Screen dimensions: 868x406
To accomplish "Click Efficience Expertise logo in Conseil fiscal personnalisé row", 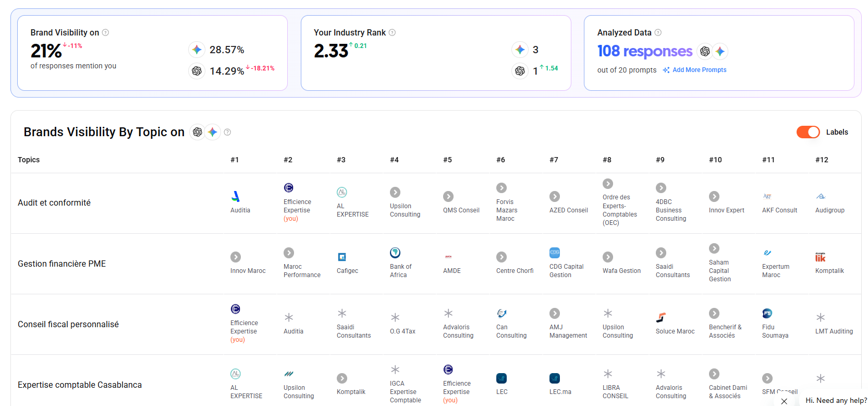I will (x=236, y=309).
